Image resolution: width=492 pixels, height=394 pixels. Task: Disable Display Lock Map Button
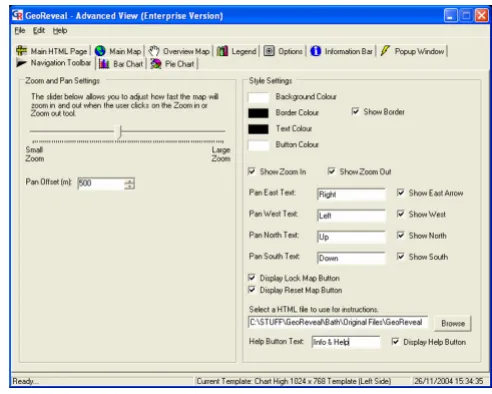[252, 278]
